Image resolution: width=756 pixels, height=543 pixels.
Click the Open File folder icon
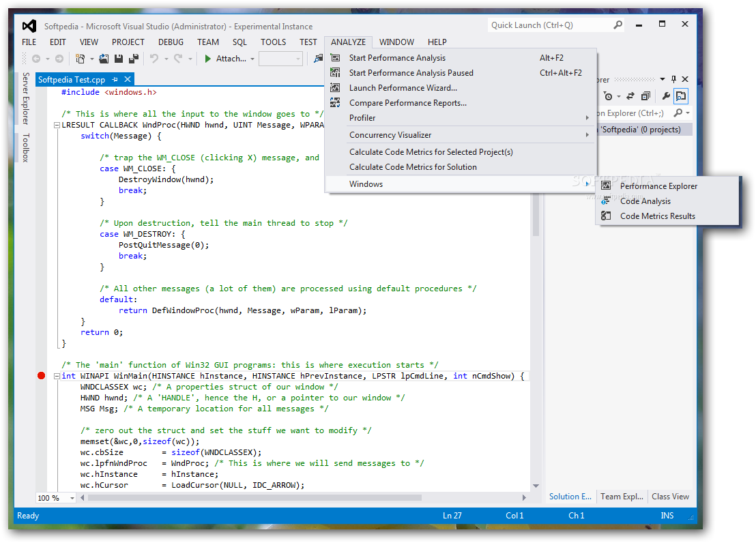point(104,59)
